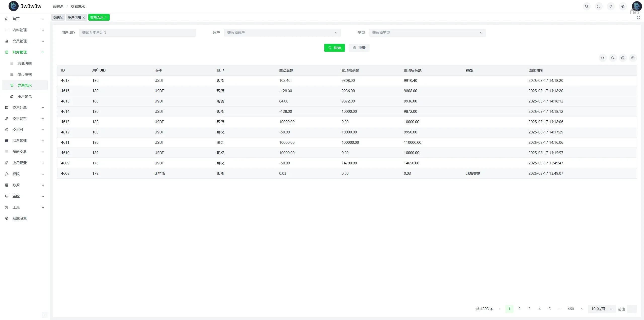Open the 类型 select dropdown

427,33
